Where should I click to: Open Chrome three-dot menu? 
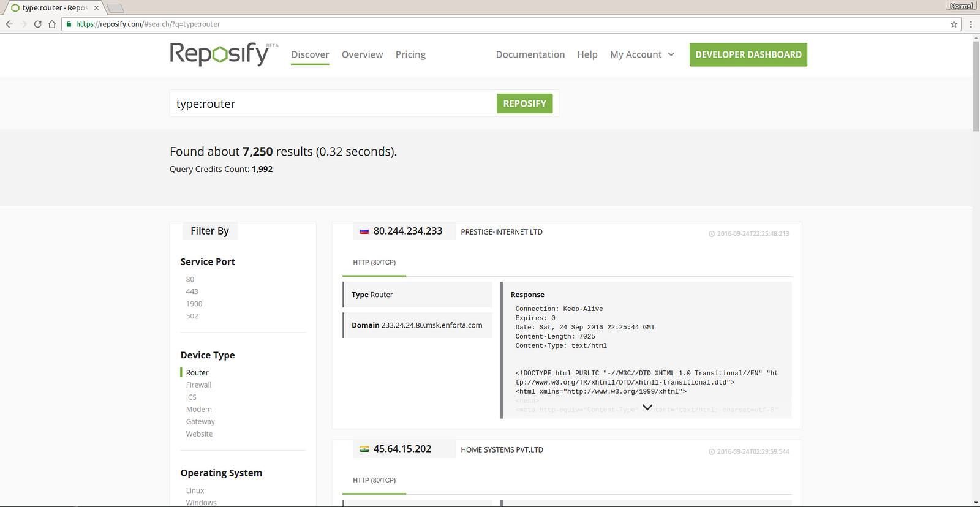(x=971, y=24)
